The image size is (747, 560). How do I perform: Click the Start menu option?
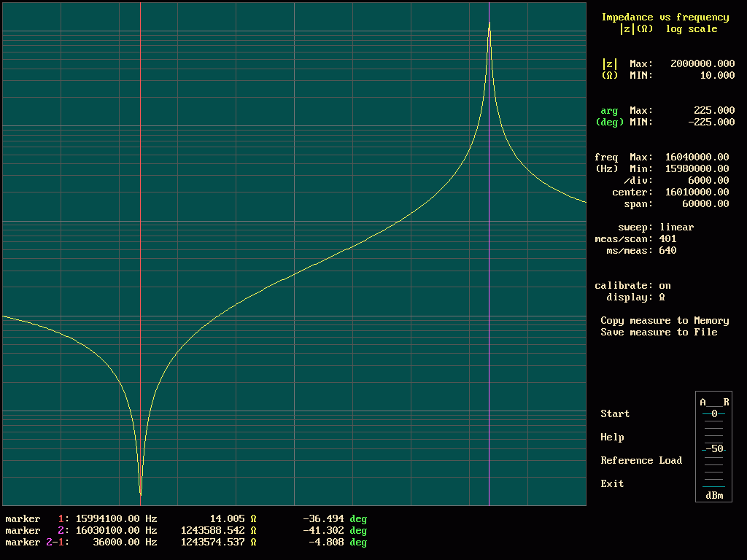tap(614, 413)
